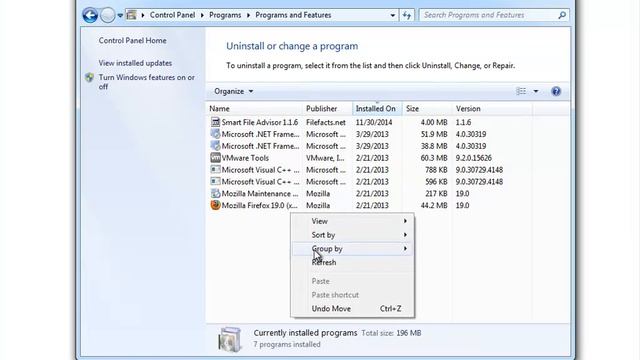Sort by the Version column header
640x360 pixels.
pyautogui.click(x=493, y=109)
